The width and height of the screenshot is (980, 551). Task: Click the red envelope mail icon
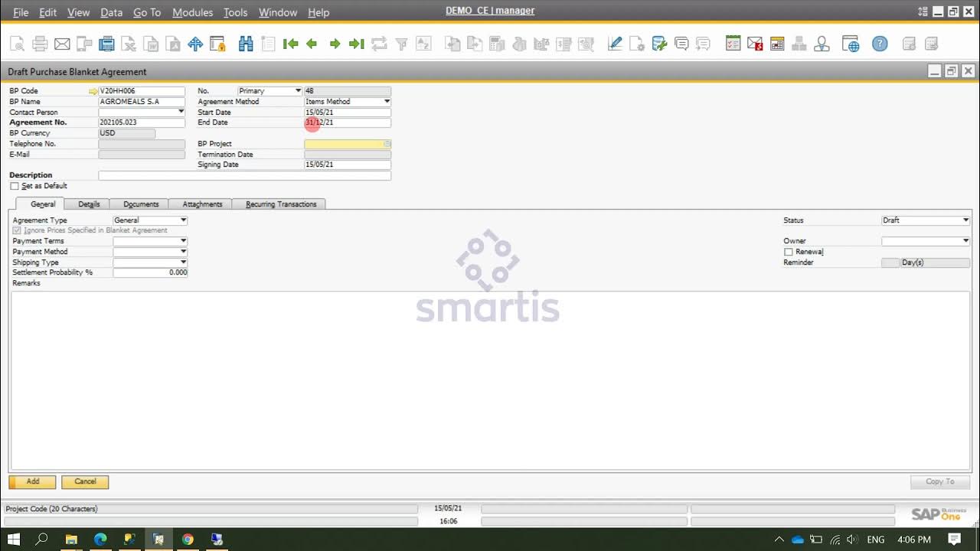[x=755, y=44]
